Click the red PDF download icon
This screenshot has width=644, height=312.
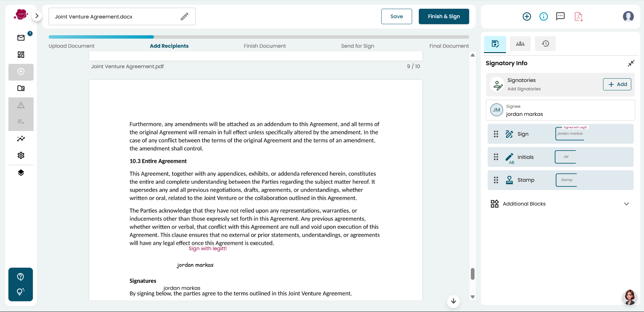click(579, 16)
